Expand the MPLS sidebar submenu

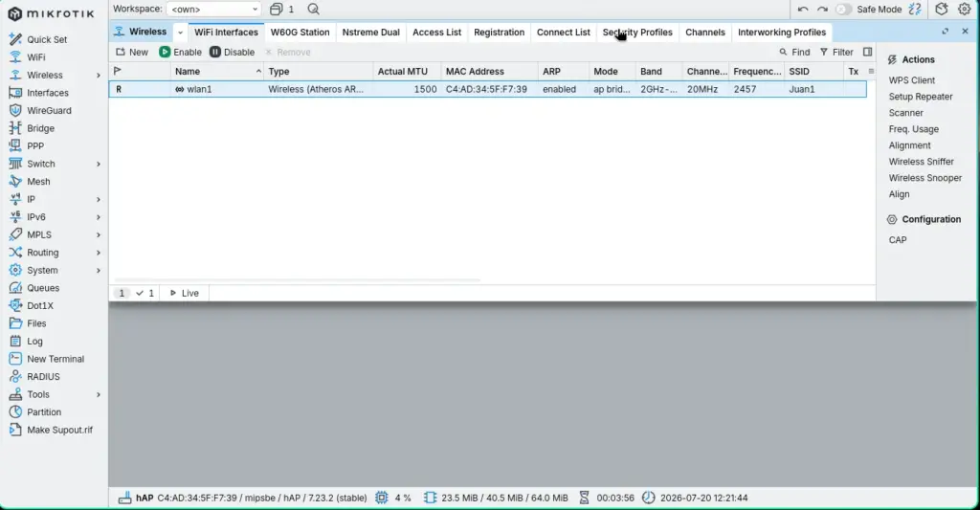pos(99,235)
